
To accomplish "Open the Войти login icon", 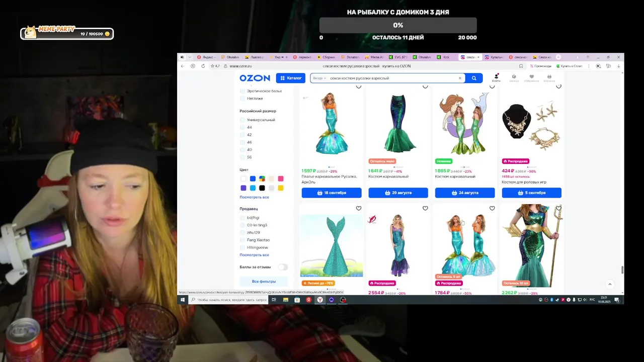I will [x=496, y=77].
